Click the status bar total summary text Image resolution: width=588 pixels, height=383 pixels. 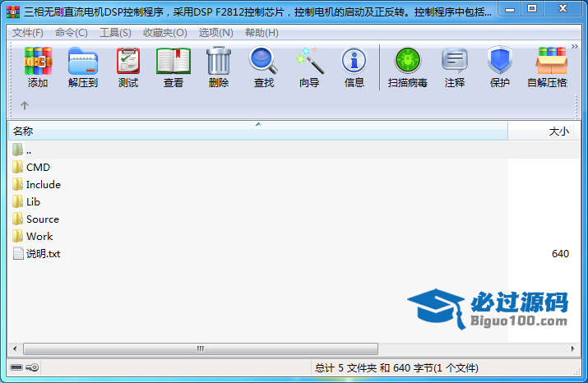pos(396,368)
